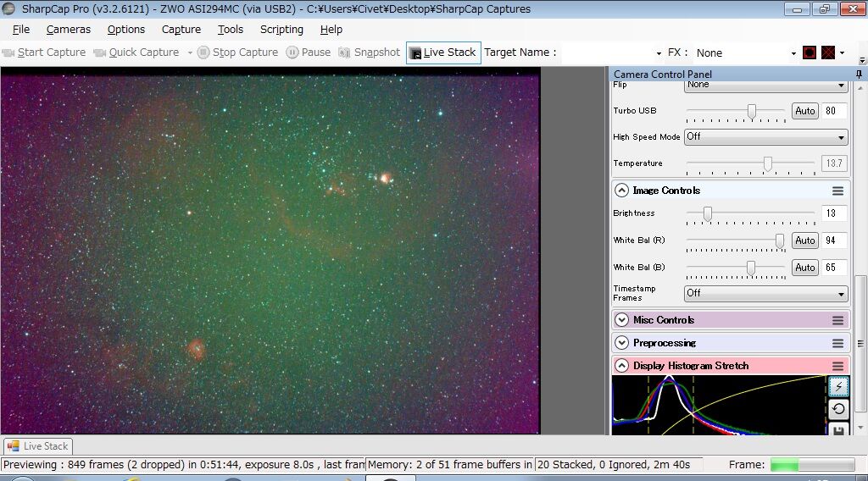This screenshot has width=868, height=481.
Task: Open the Timestamp Frames dropdown
Action: (765, 293)
